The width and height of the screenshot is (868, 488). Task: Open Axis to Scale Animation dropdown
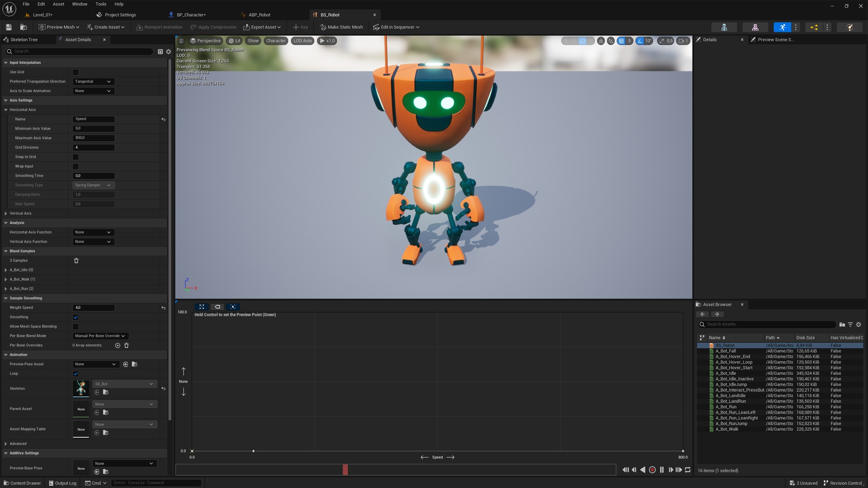tap(93, 91)
